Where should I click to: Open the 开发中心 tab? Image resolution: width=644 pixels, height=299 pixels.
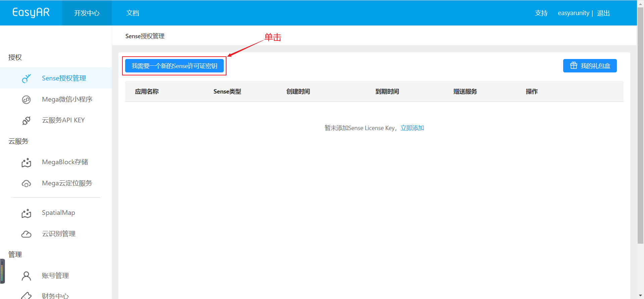pyautogui.click(x=87, y=13)
